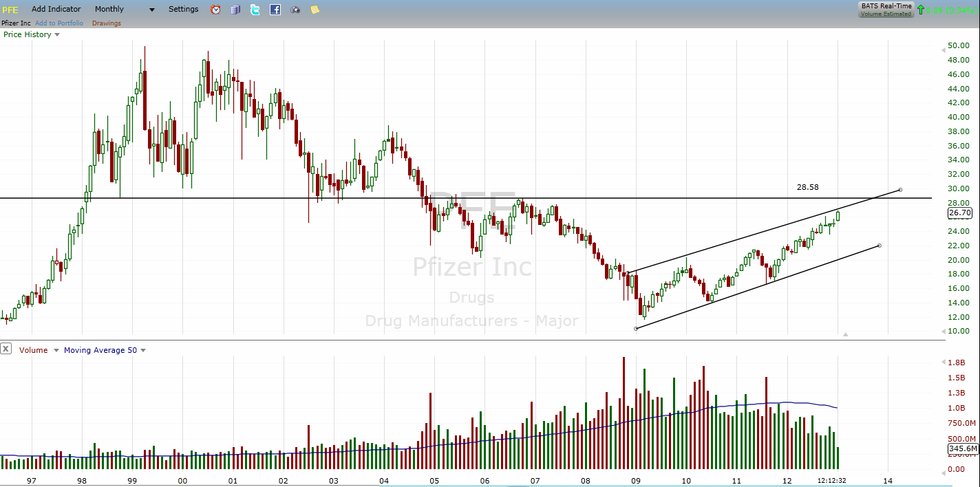Click the yellow PFE ticker symbol

pyautogui.click(x=10, y=10)
